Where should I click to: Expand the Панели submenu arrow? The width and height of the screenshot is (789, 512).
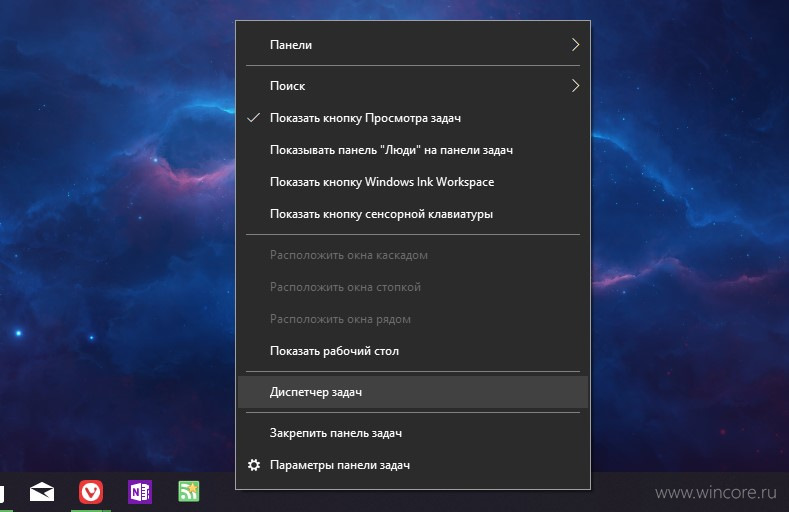[576, 45]
